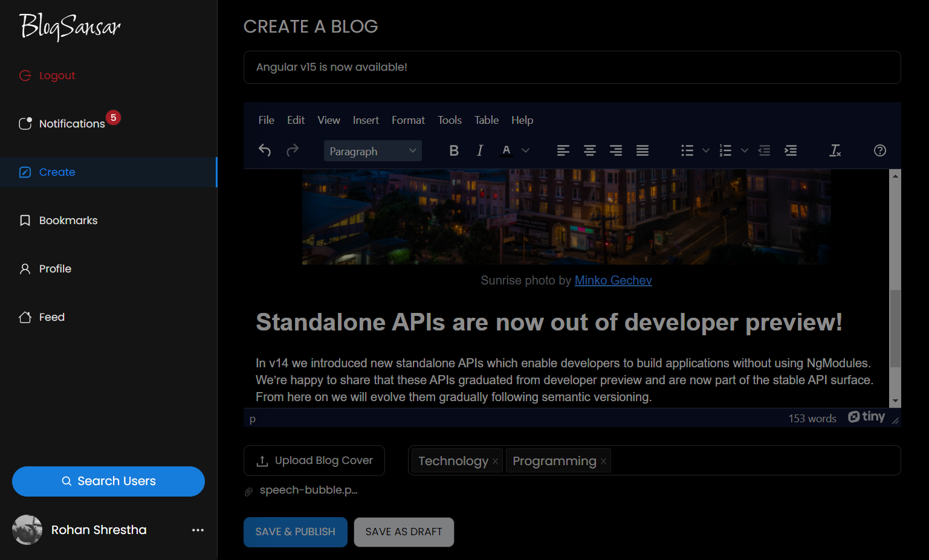
Task: Remove the Technology tag
Action: click(x=496, y=461)
